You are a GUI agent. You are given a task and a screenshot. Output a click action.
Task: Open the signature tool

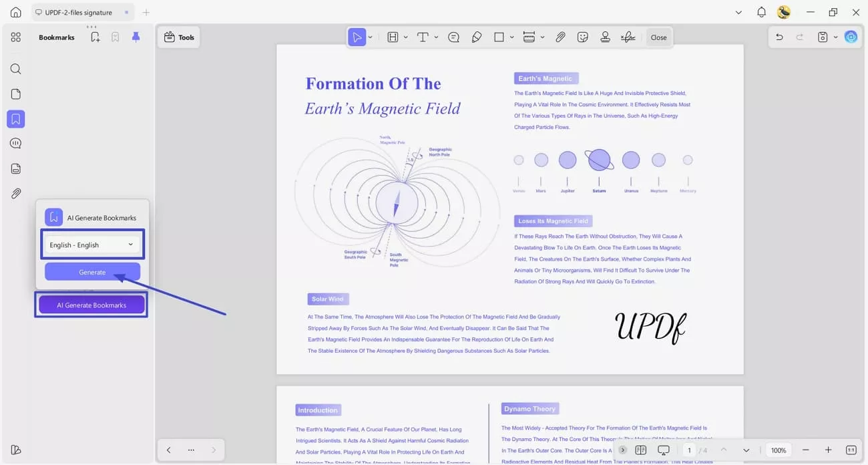(628, 37)
